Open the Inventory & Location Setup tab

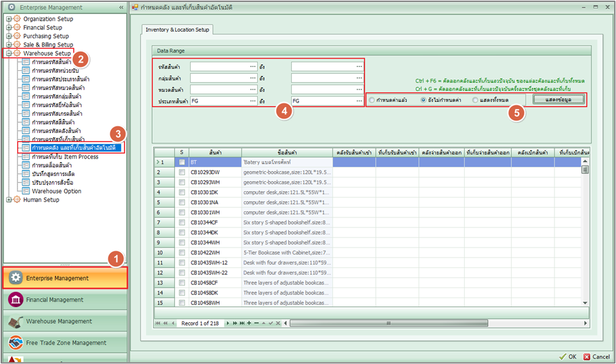178,29
